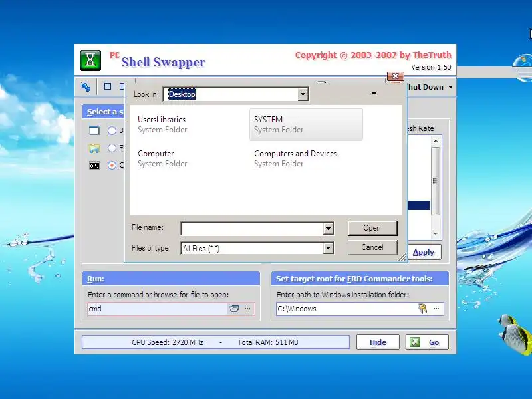Close the file open dialog

pyautogui.click(x=395, y=76)
